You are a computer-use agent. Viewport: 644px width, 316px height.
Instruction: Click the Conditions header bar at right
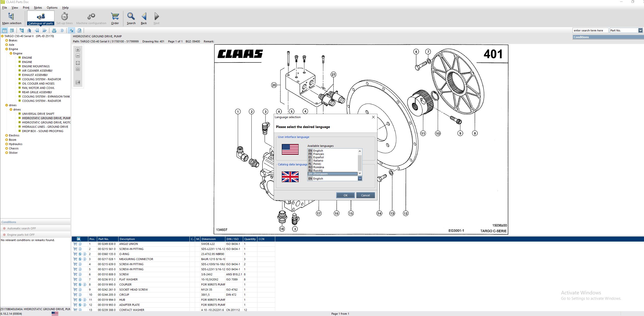click(608, 37)
